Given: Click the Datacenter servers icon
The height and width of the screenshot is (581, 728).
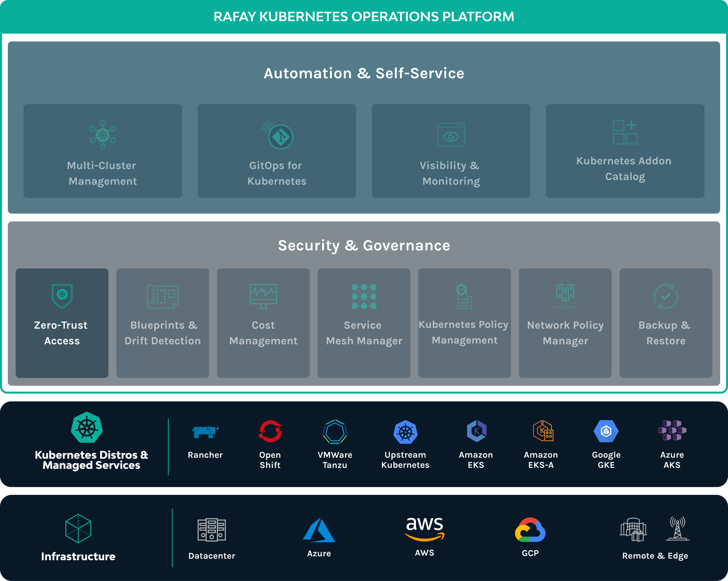Looking at the screenshot, I should pos(212,530).
